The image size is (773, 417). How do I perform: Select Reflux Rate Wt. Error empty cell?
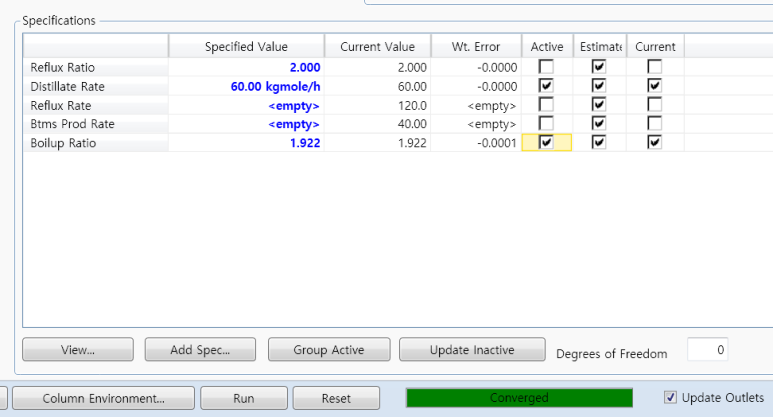[x=476, y=105]
